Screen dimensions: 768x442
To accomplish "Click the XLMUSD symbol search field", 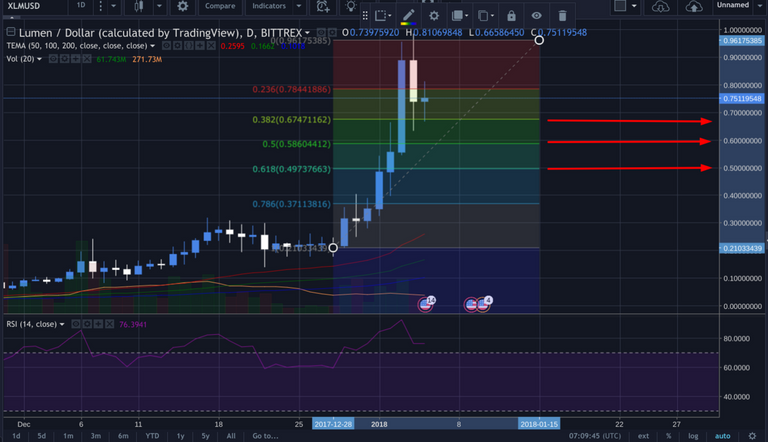I will (34, 6).
